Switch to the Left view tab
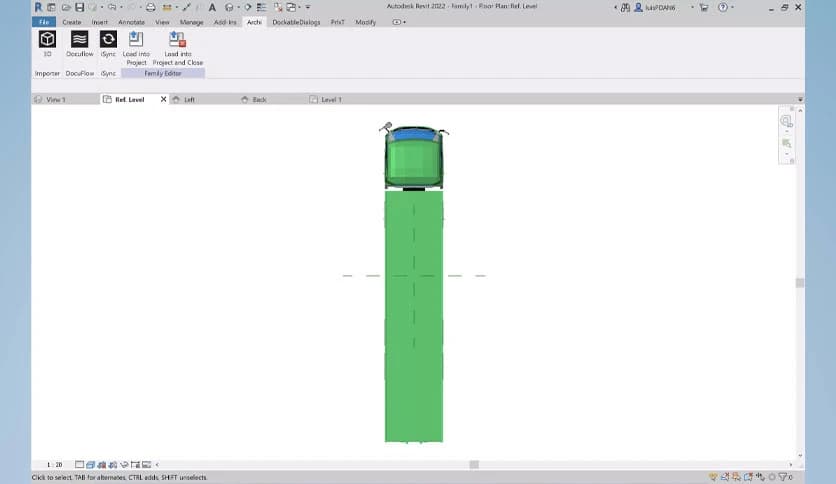This screenshot has width=836, height=484. [x=189, y=100]
